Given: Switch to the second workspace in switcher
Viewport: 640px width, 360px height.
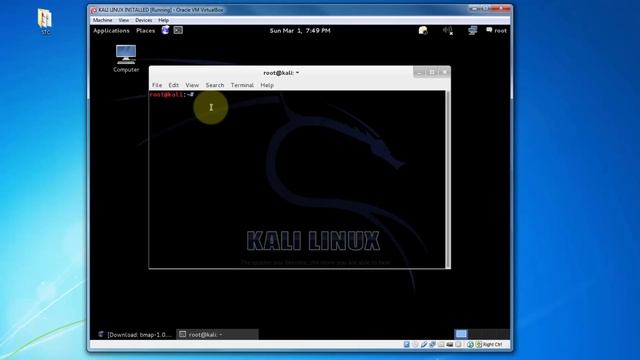Looking at the screenshot, I should tap(474, 334).
